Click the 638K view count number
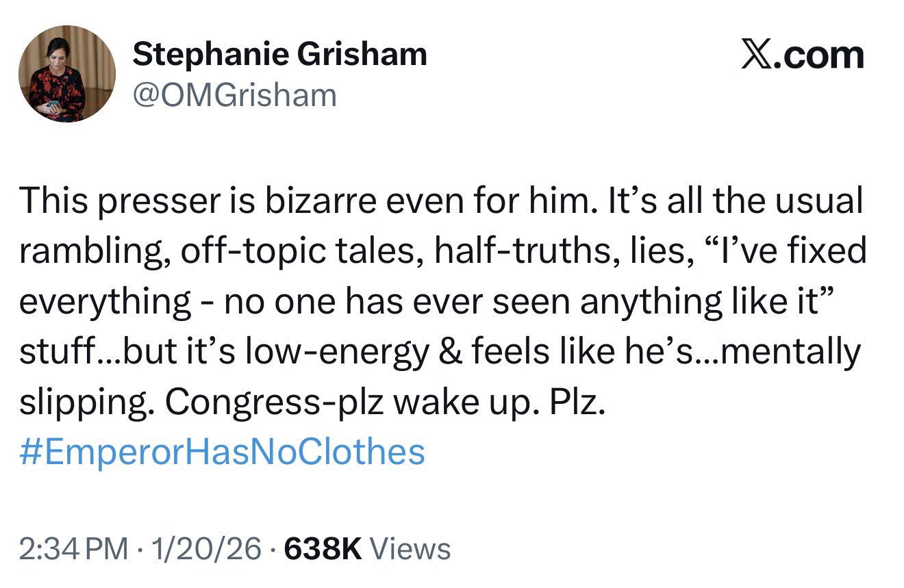 point(322,549)
